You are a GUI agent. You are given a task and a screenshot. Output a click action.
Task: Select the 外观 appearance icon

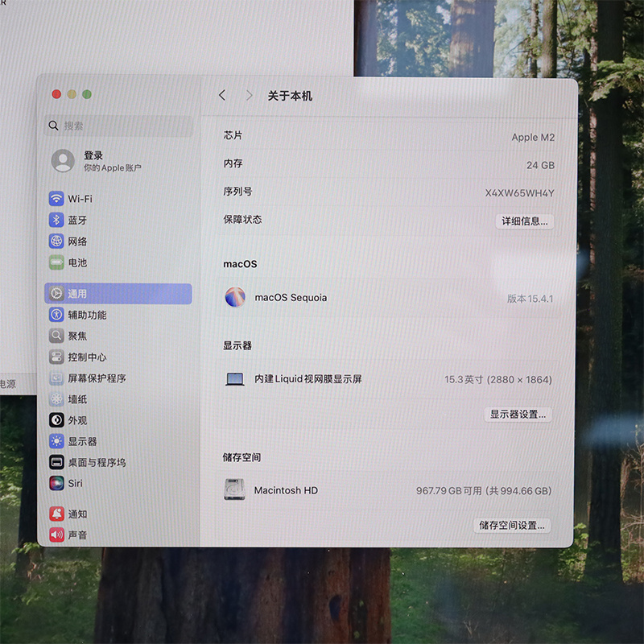[x=56, y=420]
